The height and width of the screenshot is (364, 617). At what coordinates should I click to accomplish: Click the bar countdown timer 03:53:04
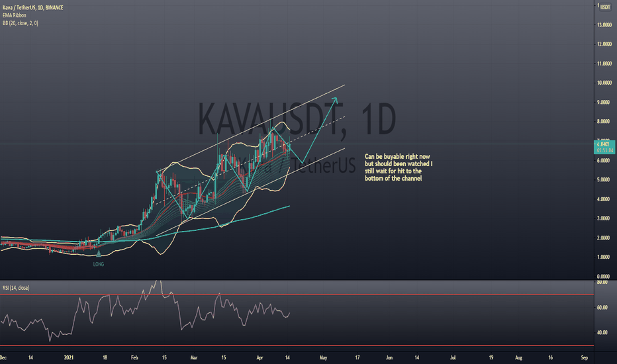click(x=604, y=150)
